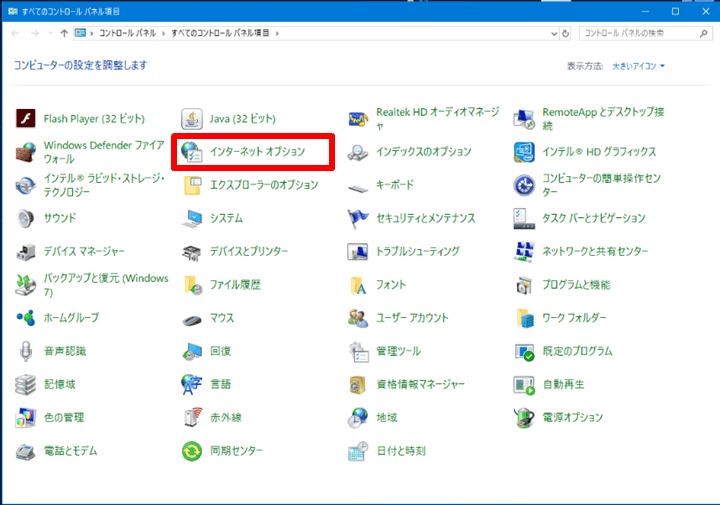This screenshot has height=505, width=720.
Task: Click the Forward navigation arrow
Action: click(35, 34)
